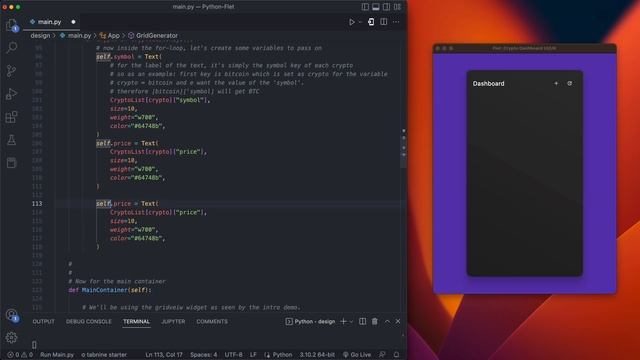Select the App class breadcrumb
Viewport: 640px width, 360px height.
pyautogui.click(x=110, y=36)
